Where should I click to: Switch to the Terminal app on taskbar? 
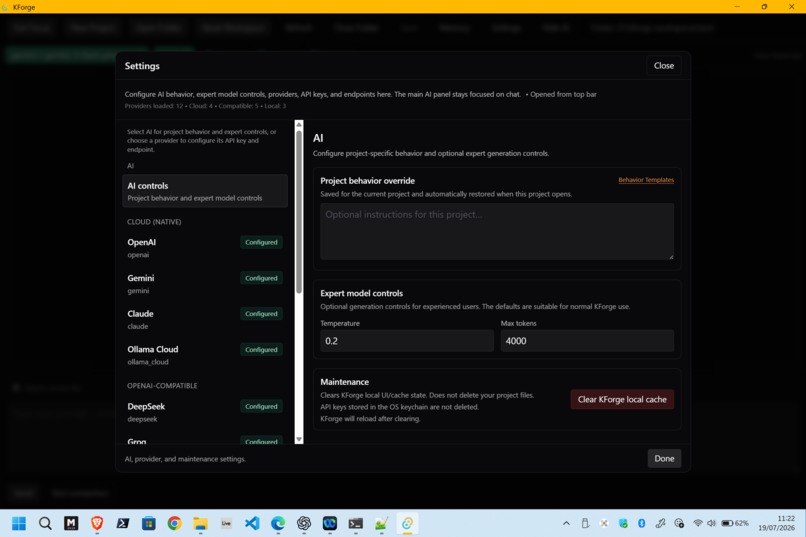pyautogui.click(x=356, y=523)
